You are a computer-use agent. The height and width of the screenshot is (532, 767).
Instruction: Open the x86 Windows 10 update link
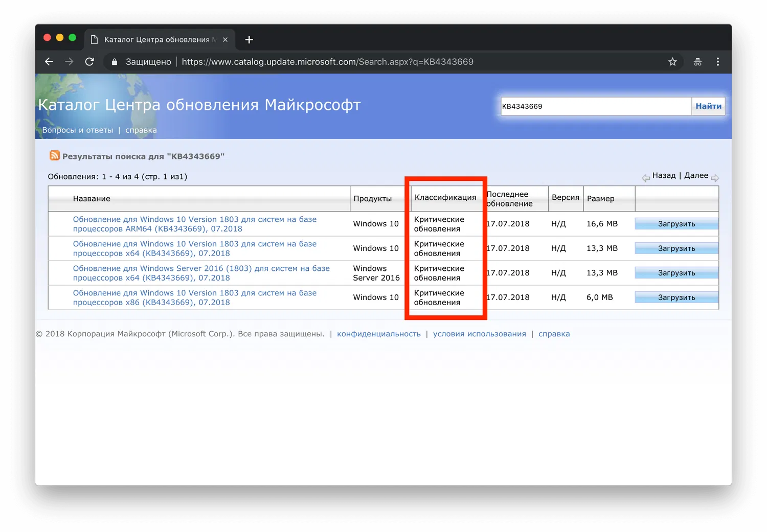(x=195, y=297)
